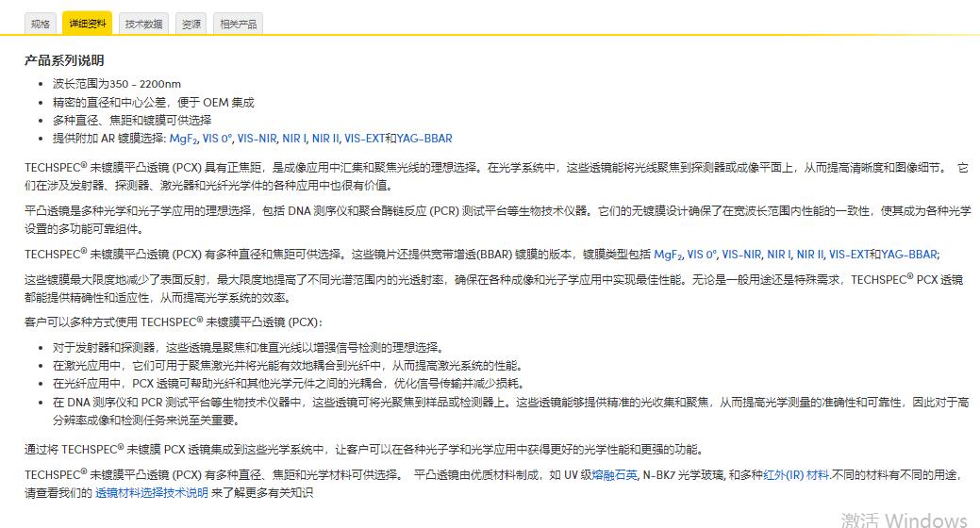Open the 红外(IR) 材料 link
980x528 pixels.
[796, 475]
